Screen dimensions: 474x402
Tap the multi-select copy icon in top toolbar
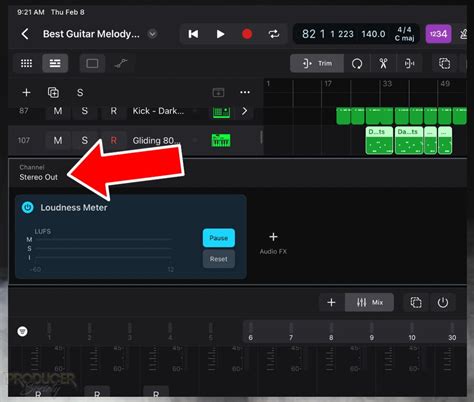click(444, 63)
